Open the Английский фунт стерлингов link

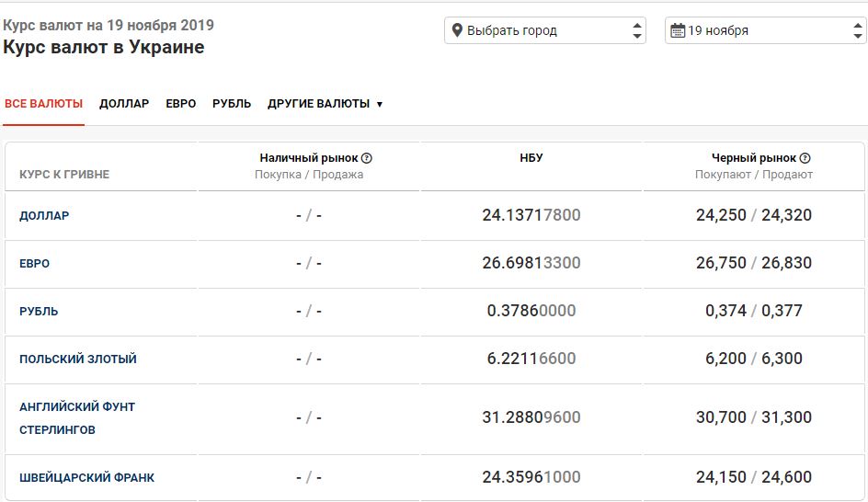(x=77, y=417)
